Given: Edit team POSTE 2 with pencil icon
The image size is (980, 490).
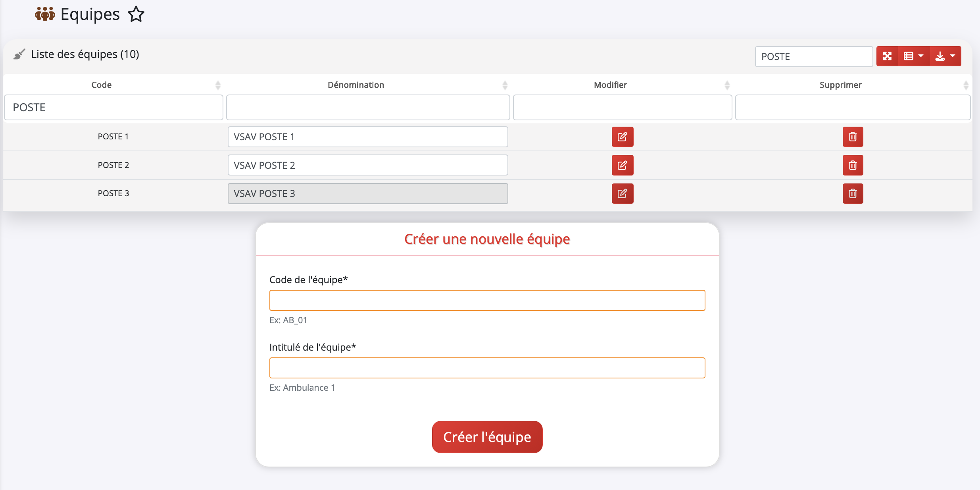Looking at the screenshot, I should coord(622,165).
